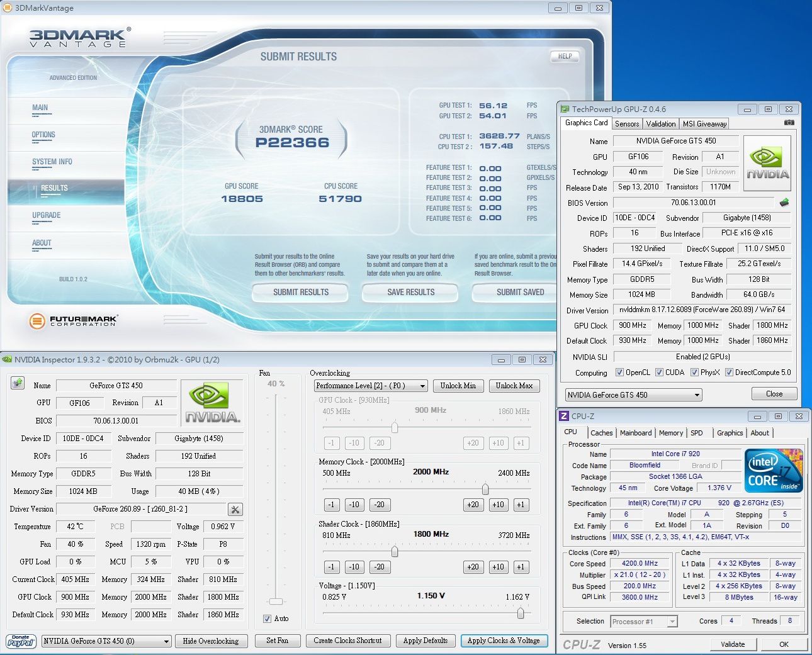Image resolution: width=812 pixels, height=655 pixels.
Task: Switch to SPD tab in CPU-Z
Action: click(x=697, y=433)
